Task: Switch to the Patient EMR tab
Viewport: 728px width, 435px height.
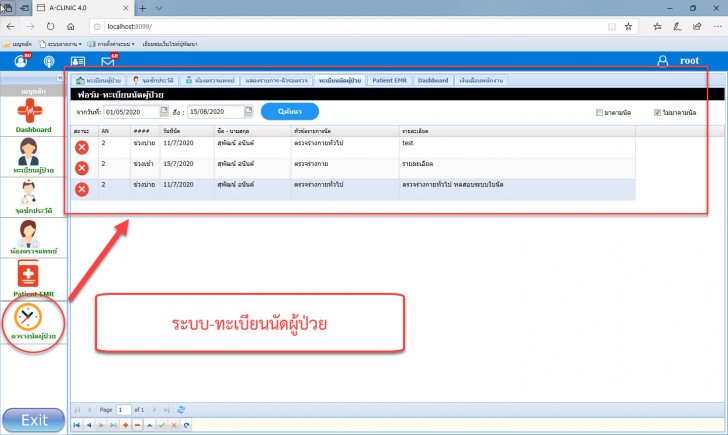Action: click(389, 80)
